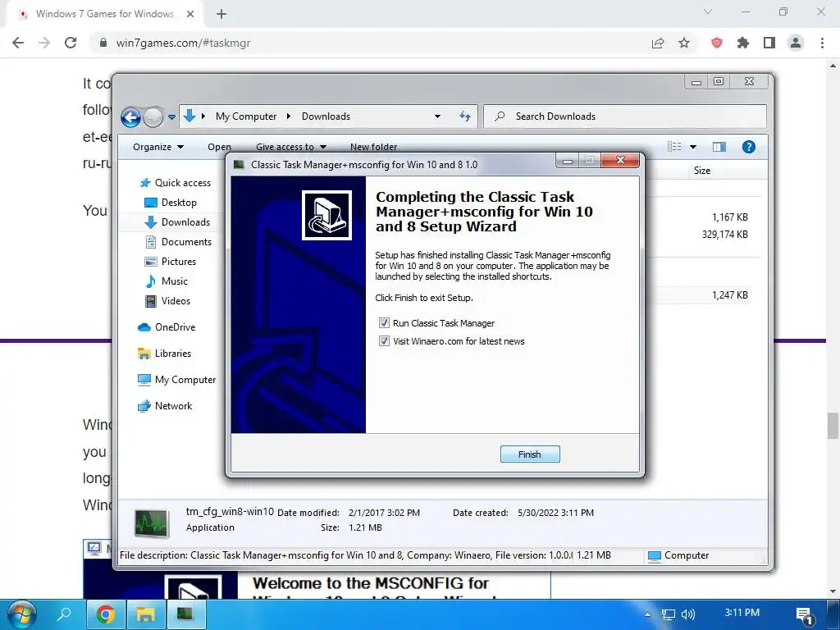Expand the view options dropdown arrow
Viewport: 840px width, 630px height.
[x=692, y=147]
